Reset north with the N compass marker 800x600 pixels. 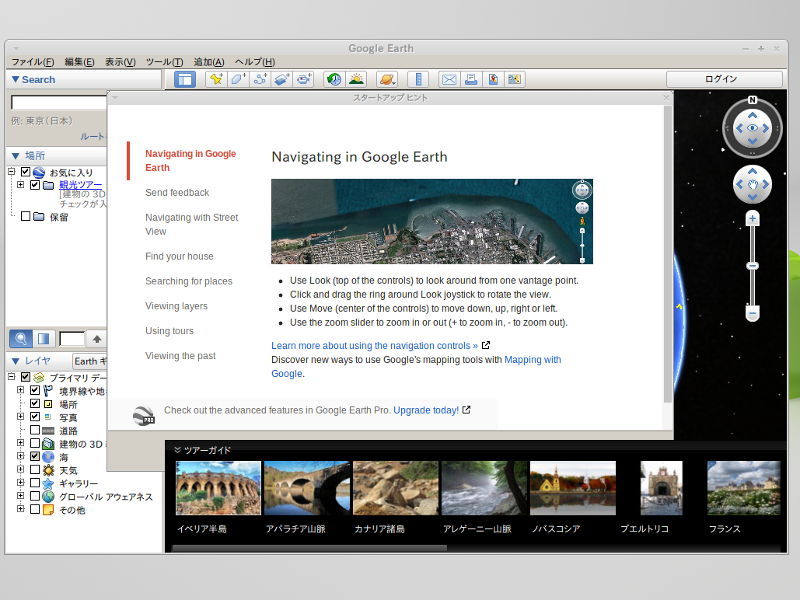(x=752, y=100)
